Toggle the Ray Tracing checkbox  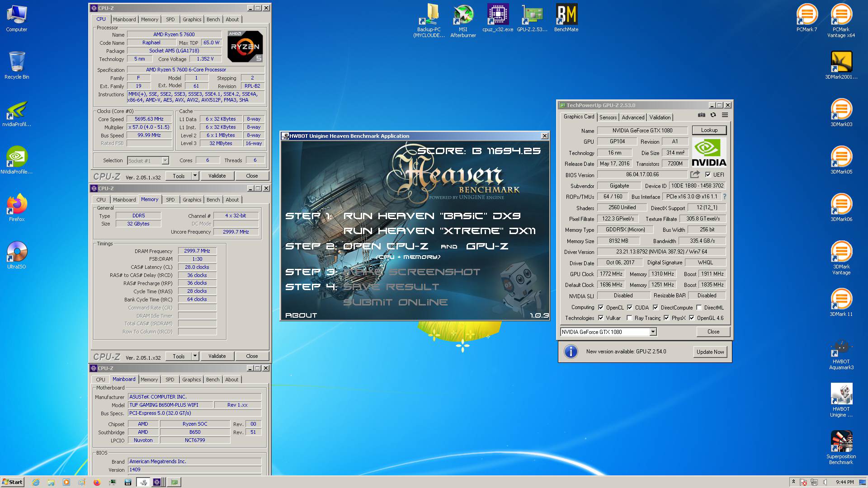click(629, 318)
